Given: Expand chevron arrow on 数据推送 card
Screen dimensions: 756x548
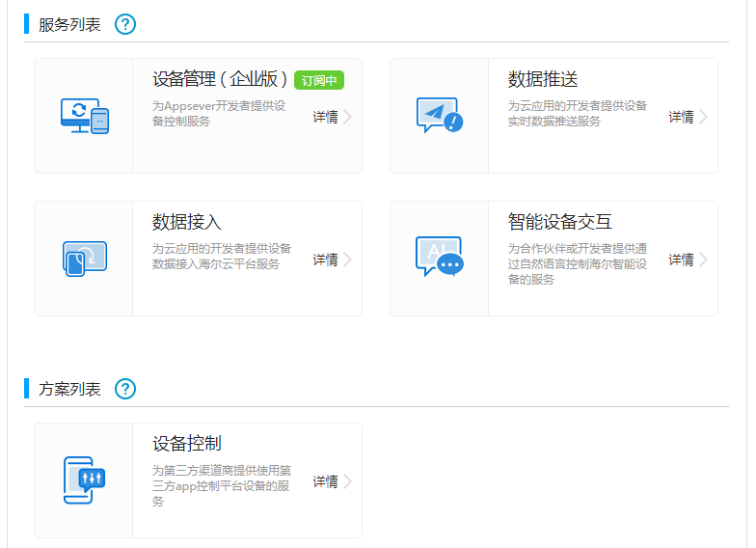Looking at the screenshot, I should point(704,117).
